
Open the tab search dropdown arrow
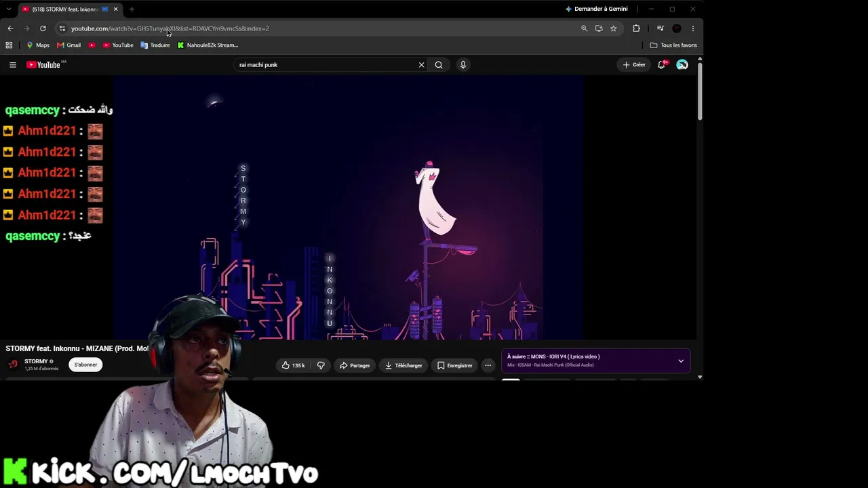click(x=9, y=9)
